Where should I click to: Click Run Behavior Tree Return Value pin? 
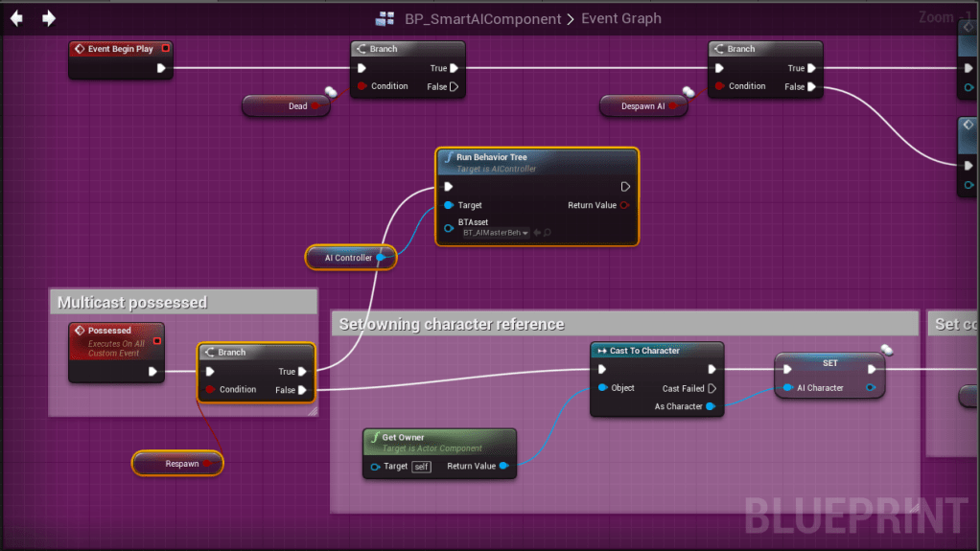[624, 205]
